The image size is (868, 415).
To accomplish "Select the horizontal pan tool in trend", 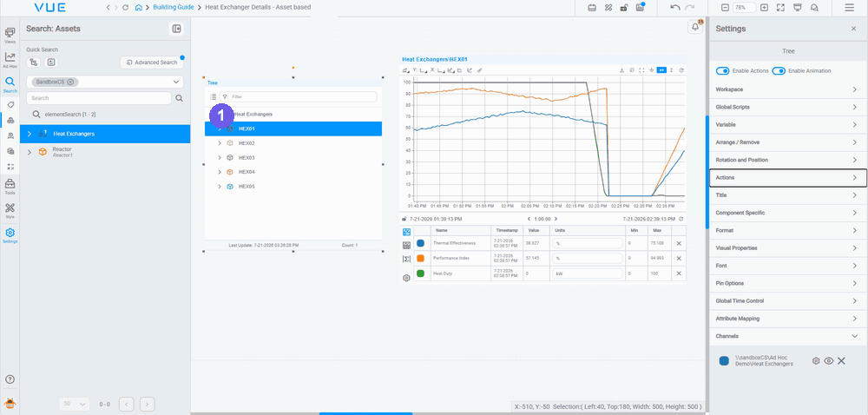I will 661,70.
